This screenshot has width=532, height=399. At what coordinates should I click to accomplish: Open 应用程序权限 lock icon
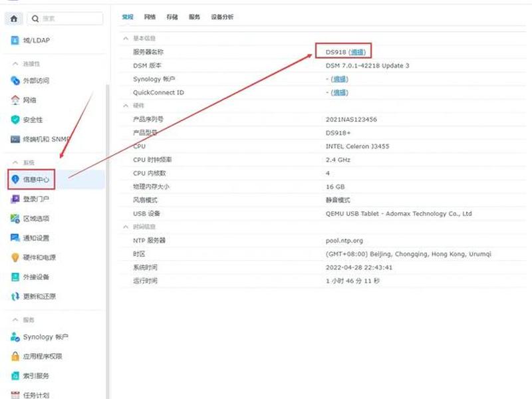point(15,356)
